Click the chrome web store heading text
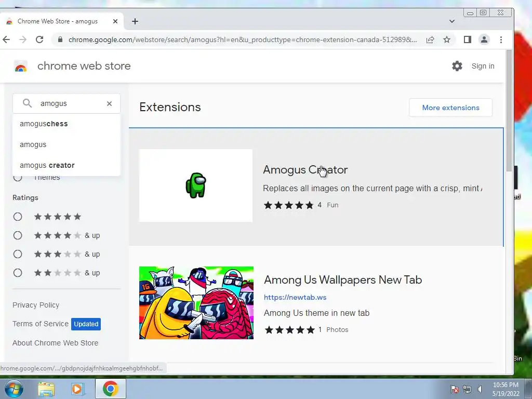This screenshot has width=532, height=399. (84, 66)
